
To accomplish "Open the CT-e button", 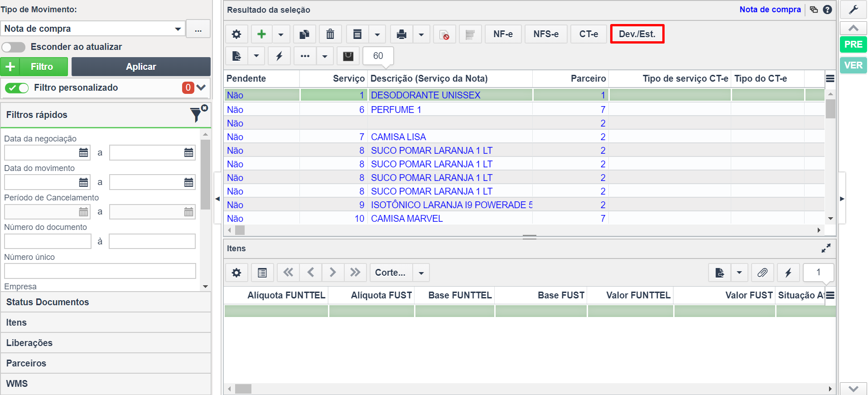I will [588, 34].
